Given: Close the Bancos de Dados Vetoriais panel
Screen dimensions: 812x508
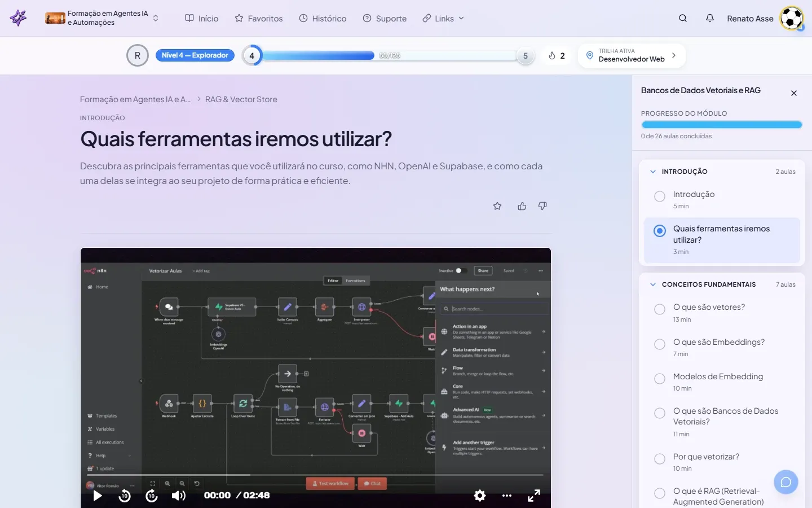Looking at the screenshot, I should (794, 93).
